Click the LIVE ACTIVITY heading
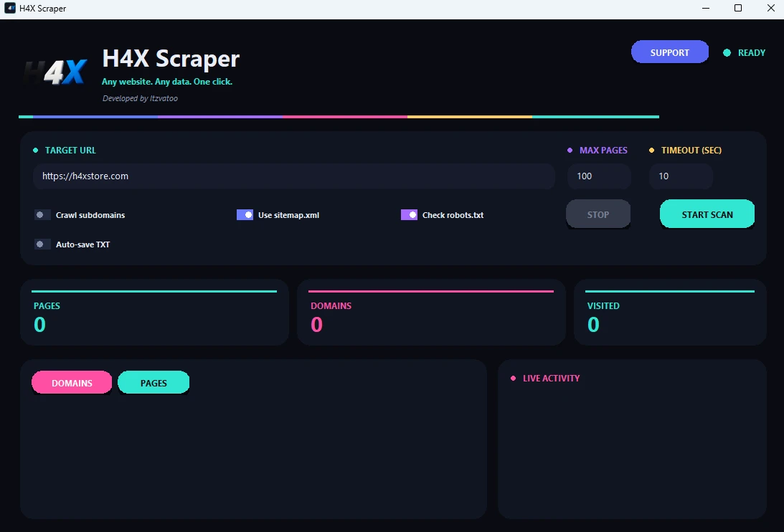The height and width of the screenshot is (532, 784). [552, 378]
